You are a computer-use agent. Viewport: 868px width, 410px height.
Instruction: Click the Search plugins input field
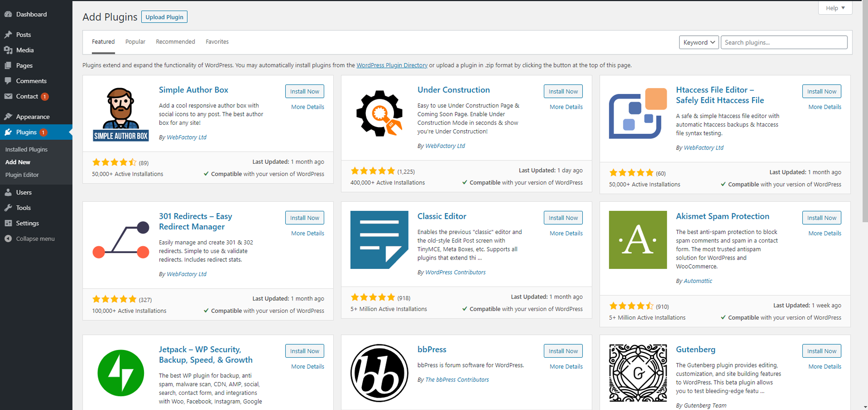point(784,42)
